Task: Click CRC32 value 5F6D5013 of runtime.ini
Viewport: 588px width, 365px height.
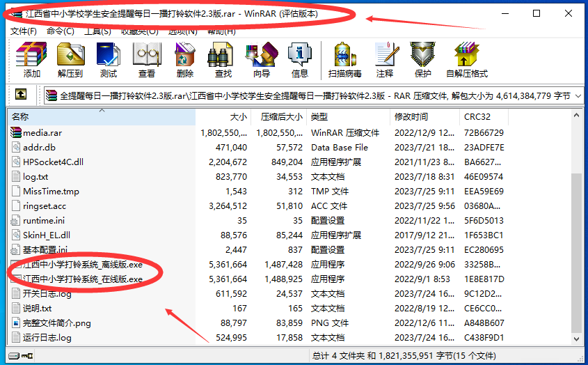Action: tap(484, 220)
